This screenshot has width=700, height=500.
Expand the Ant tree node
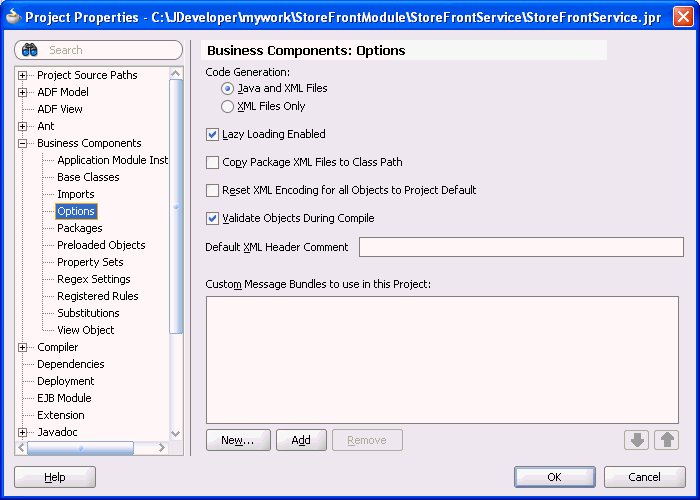pos(22,126)
